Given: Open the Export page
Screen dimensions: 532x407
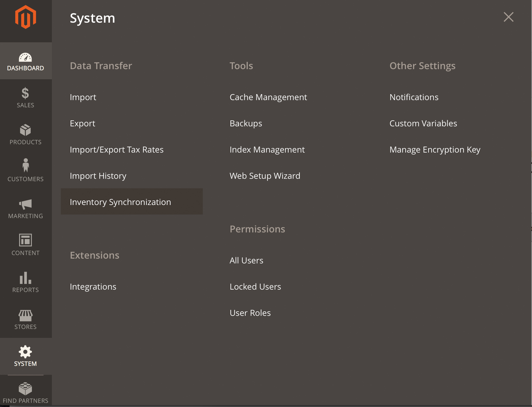Looking at the screenshot, I should click(83, 123).
